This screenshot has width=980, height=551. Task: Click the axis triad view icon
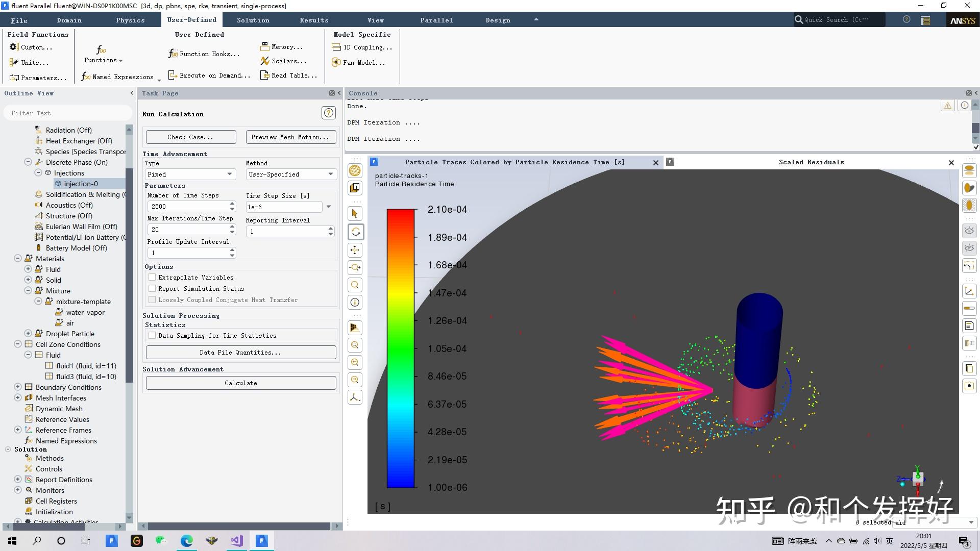coord(355,397)
